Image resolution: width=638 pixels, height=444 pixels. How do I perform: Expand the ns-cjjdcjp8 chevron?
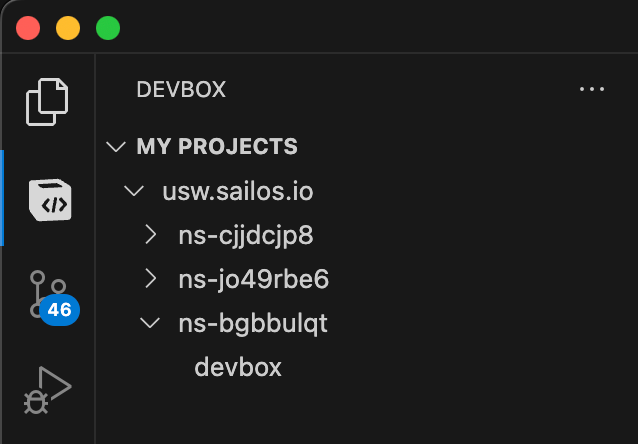point(151,235)
